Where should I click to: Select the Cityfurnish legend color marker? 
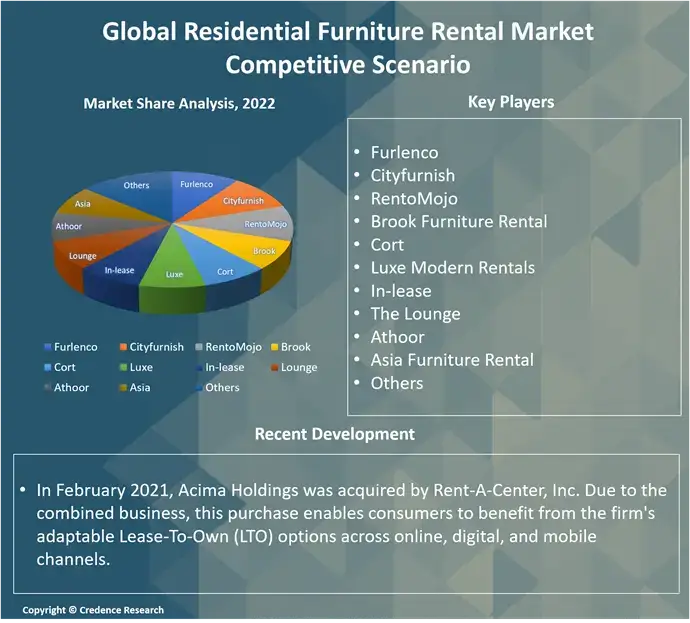click(x=123, y=347)
